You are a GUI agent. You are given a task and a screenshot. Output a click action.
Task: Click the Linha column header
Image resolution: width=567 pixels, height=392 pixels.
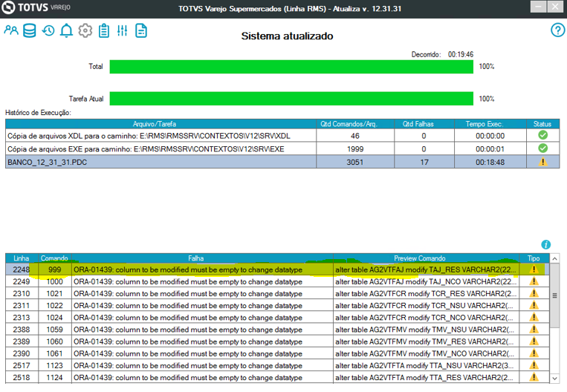pos(22,258)
